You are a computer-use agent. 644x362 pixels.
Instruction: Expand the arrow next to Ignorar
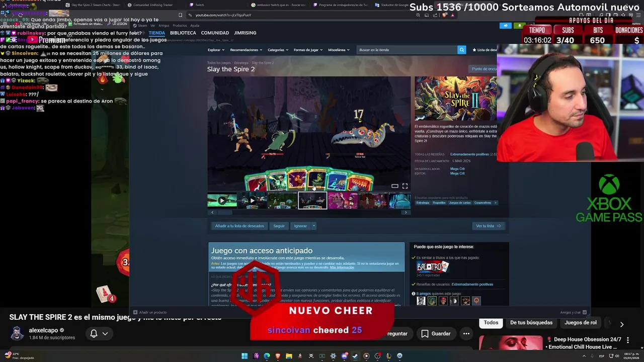pos(313,226)
